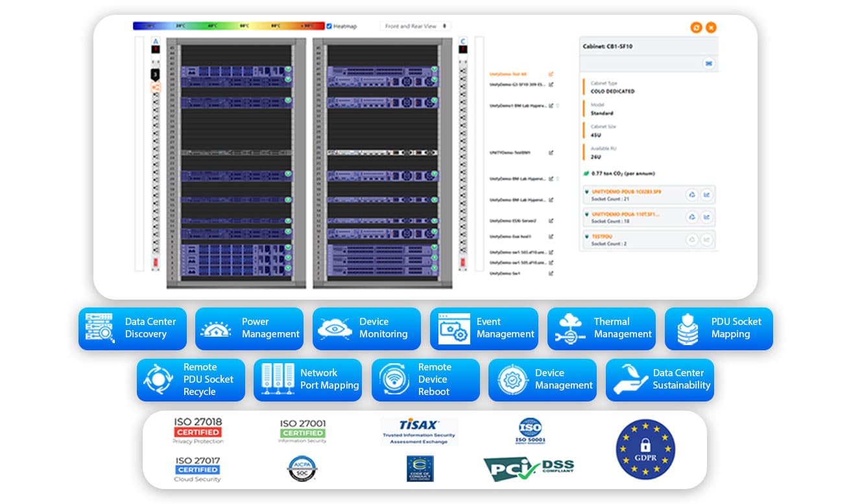This screenshot has width=851, height=504.
Task: Click the Data Center Sustainability button
Action: [x=660, y=379]
